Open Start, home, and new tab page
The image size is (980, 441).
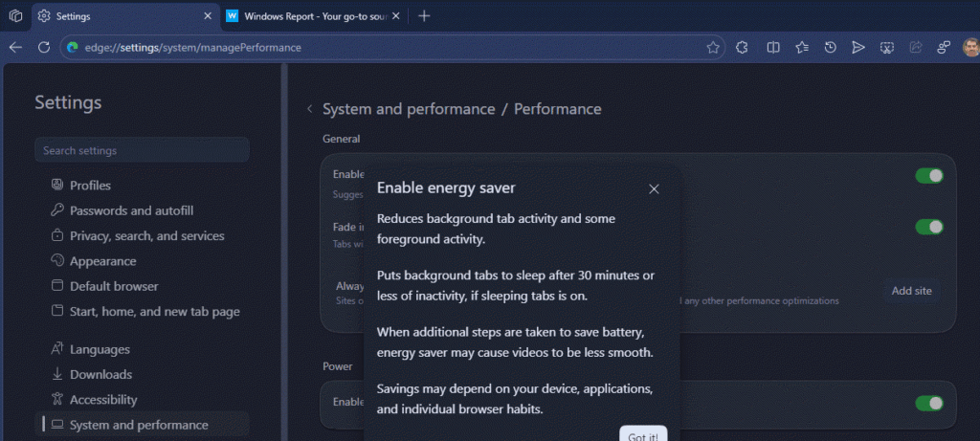coord(154,311)
